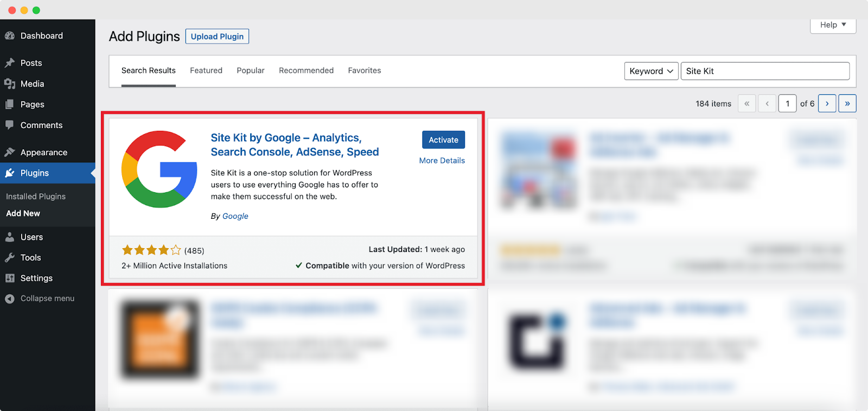This screenshot has width=868, height=411.
Task: Click the Google G logo of Site Kit
Action: 159,169
